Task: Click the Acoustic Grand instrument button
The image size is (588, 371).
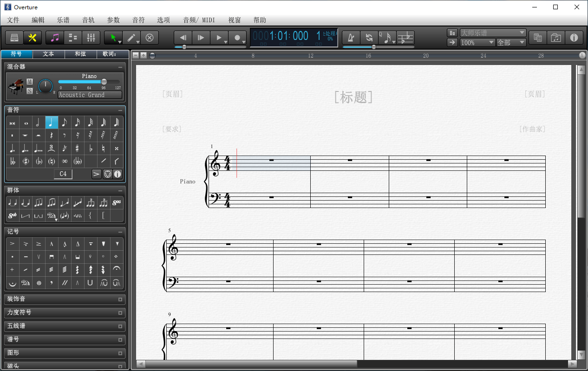Action: 90,95
